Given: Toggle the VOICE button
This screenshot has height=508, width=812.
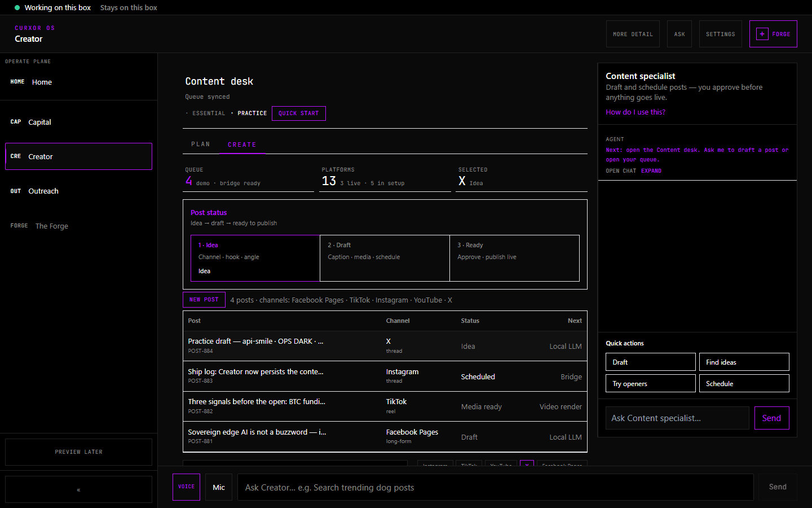Looking at the screenshot, I should click(x=186, y=487).
